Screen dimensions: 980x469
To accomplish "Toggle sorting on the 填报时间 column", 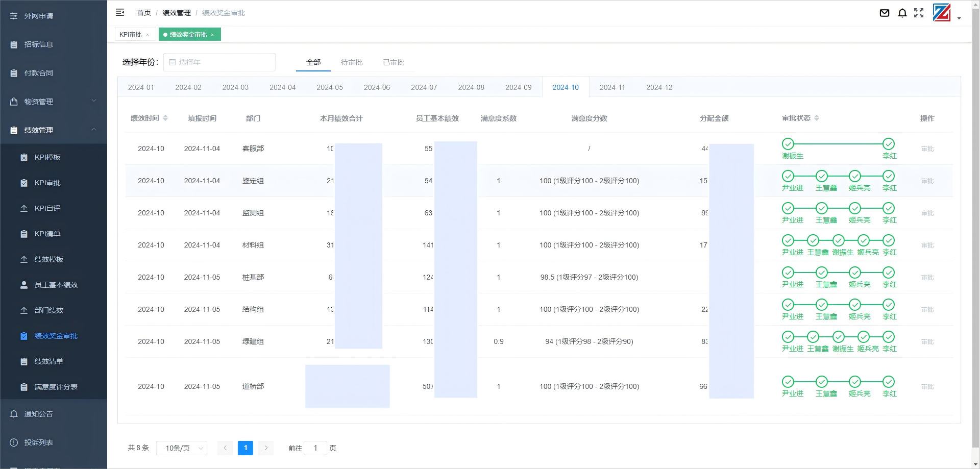I will point(202,118).
